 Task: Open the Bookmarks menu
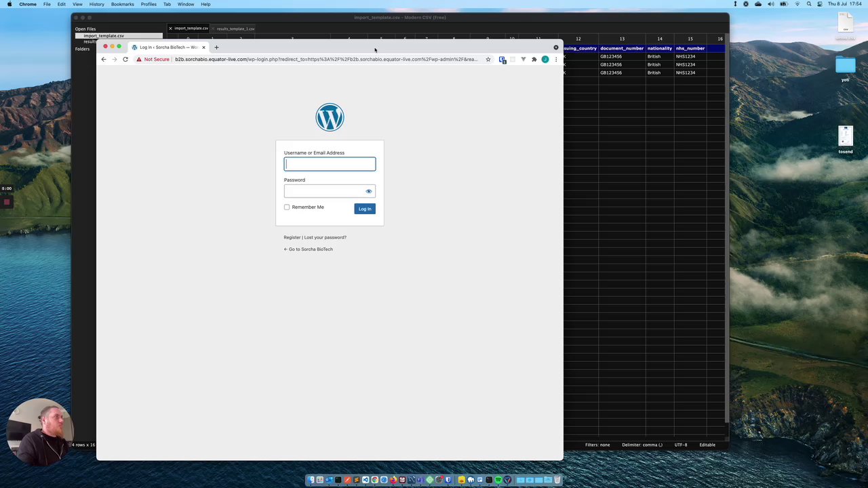[x=123, y=4]
